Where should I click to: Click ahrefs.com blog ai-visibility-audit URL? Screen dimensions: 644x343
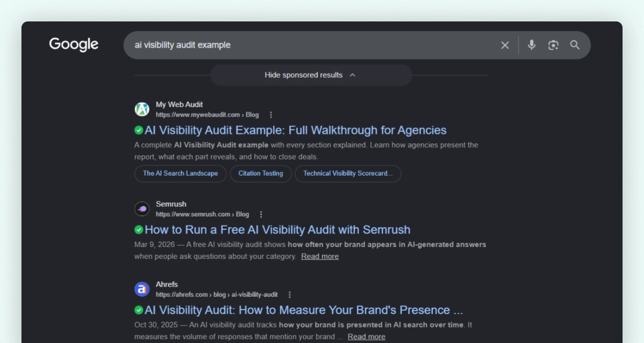coord(217,295)
